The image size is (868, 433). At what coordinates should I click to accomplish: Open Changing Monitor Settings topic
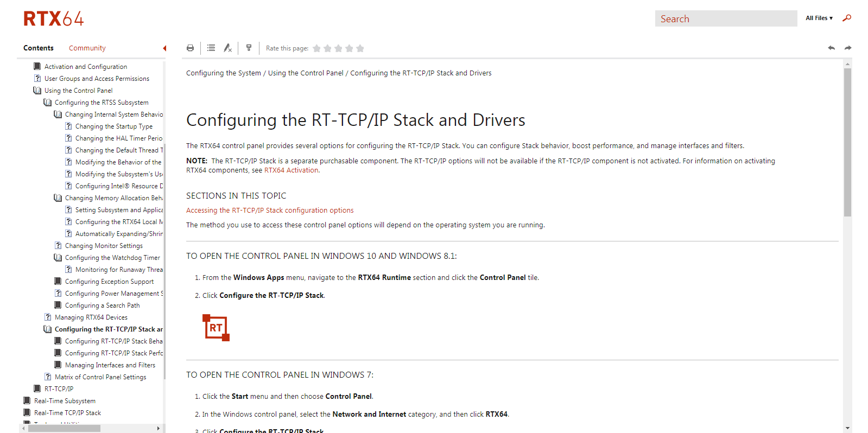click(x=104, y=245)
